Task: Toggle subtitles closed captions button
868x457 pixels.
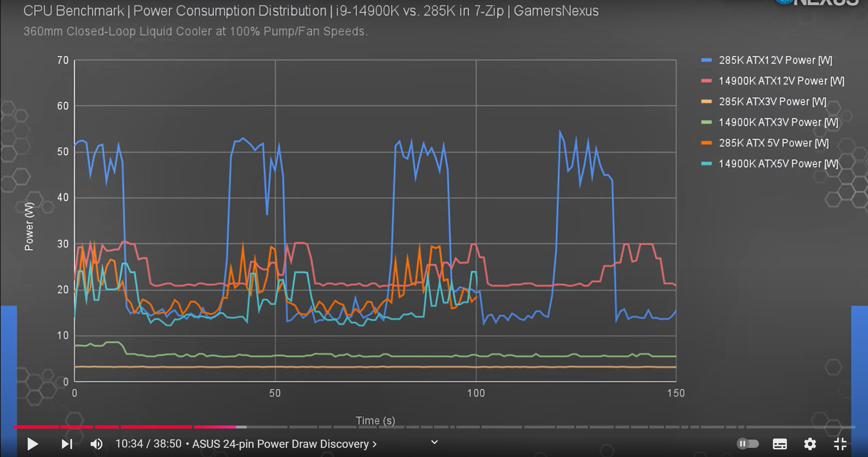Action: pyautogui.click(x=780, y=444)
